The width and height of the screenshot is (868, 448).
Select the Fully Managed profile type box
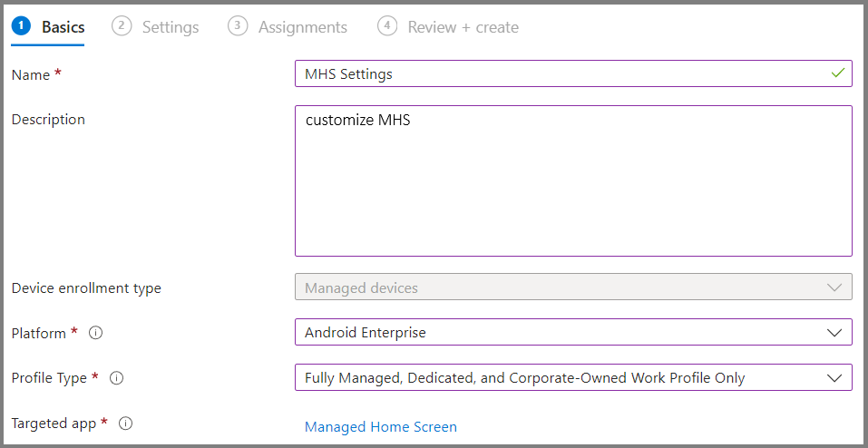point(573,377)
